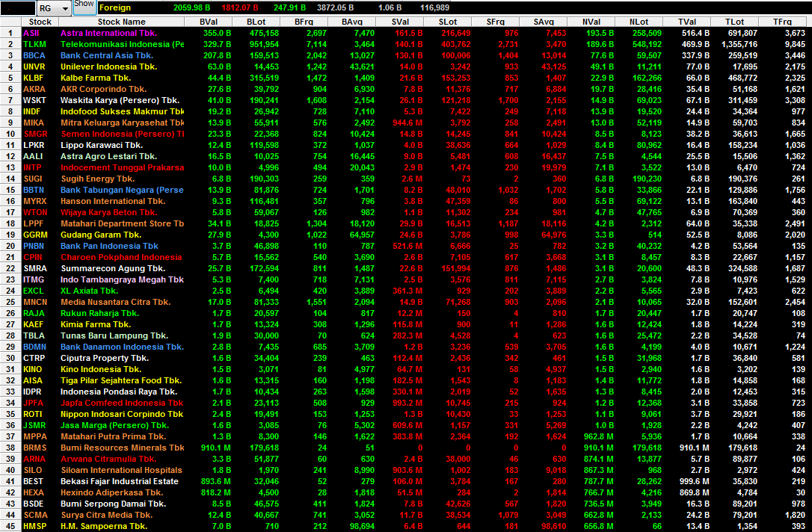Sort by the NLot column header
Image resolution: width=812 pixels, height=532 pixels.
click(639, 22)
